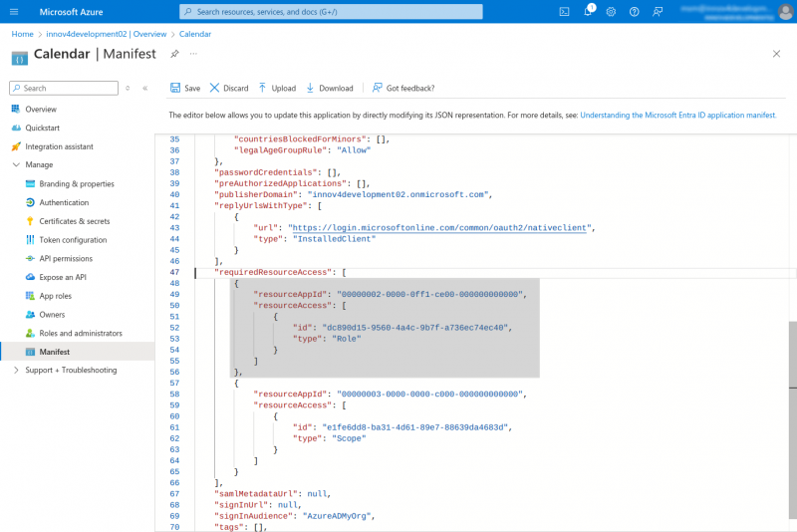This screenshot has width=797, height=532.
Task: Click the samlMetadataUrl null line
Action: (x=272, y=494)
